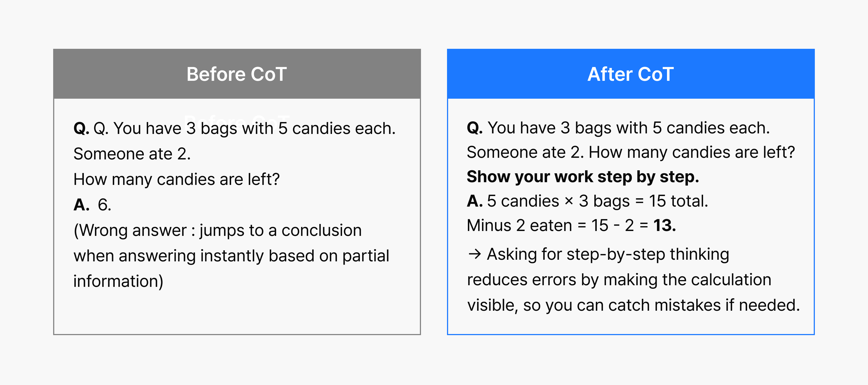Click the bold 'Q.' in Before panel

pos(81,129)
